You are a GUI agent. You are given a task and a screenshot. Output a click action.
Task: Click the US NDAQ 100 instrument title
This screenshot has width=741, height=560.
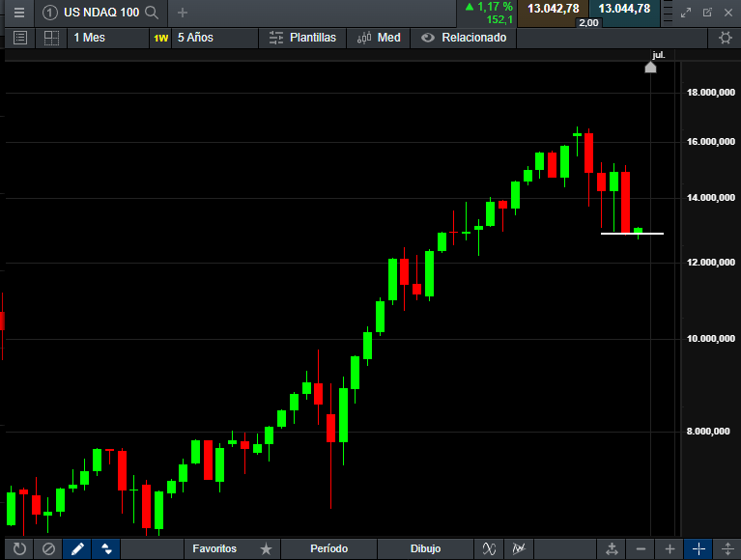(101, 13)
